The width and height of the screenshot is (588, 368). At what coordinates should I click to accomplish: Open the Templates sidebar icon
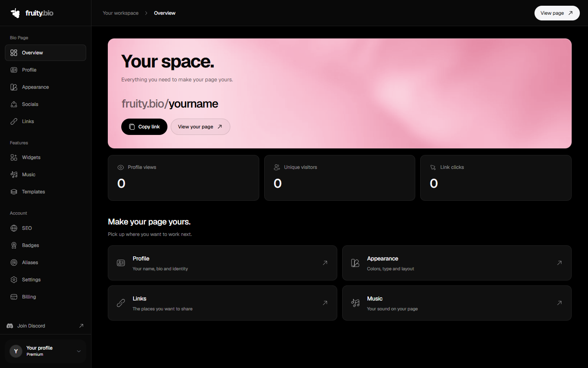(14, 192)
